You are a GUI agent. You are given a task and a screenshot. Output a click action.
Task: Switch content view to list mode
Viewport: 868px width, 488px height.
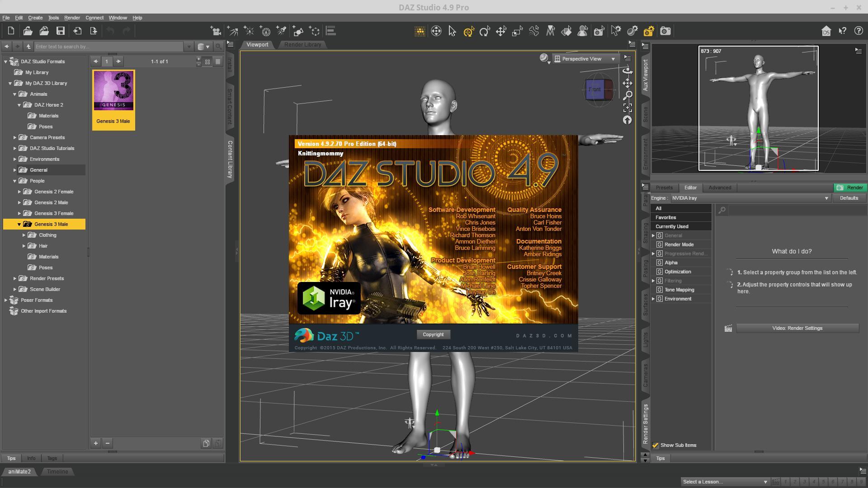218,61
